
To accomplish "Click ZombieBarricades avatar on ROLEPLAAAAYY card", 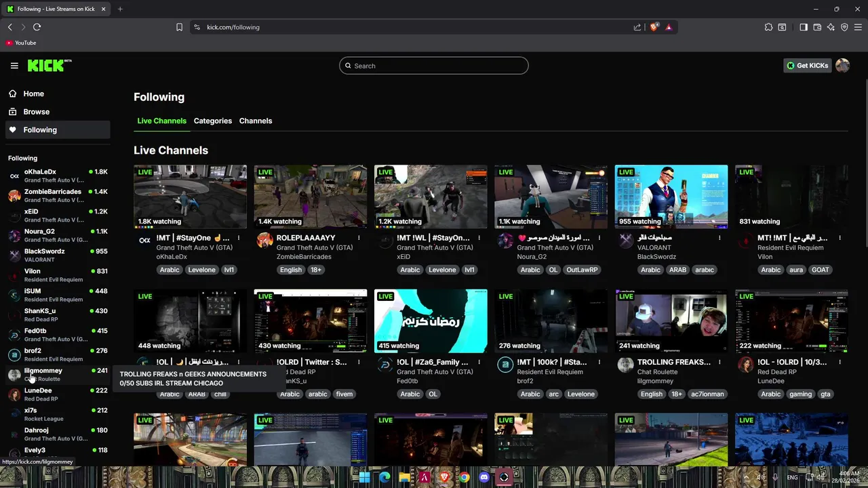I will pyautogui.click(x=264, y=241).
